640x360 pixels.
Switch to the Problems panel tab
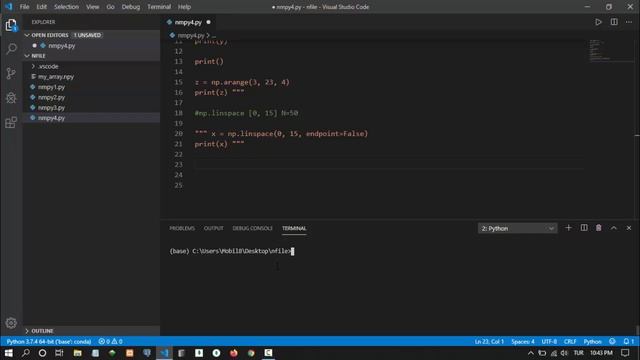pos(182,228)
